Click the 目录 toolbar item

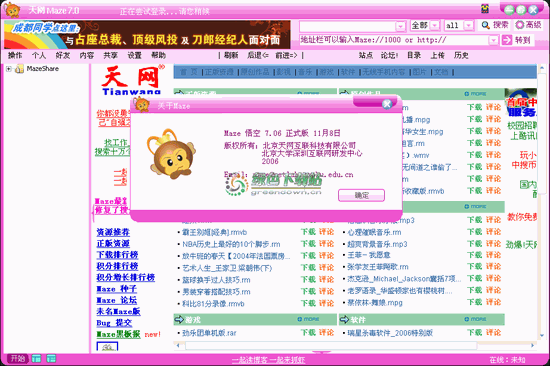coord(414,55)
